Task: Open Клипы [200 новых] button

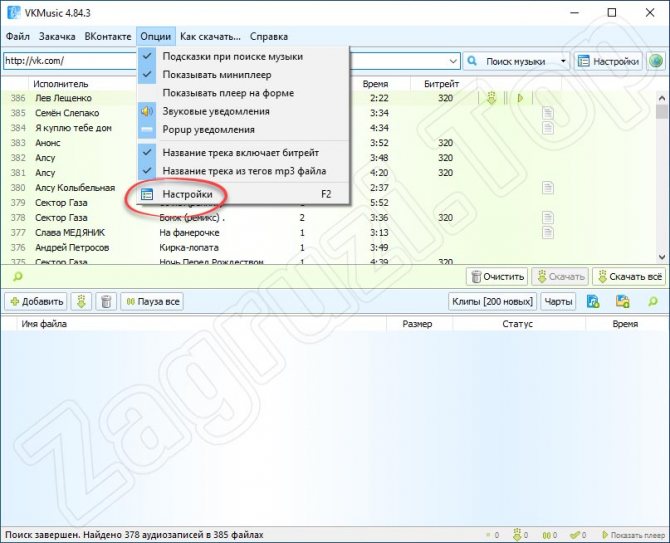Action: pos(492,302)
